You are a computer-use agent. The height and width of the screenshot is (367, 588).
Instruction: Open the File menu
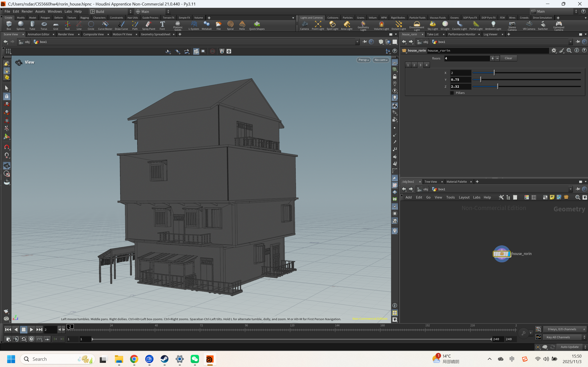point(7,11)
